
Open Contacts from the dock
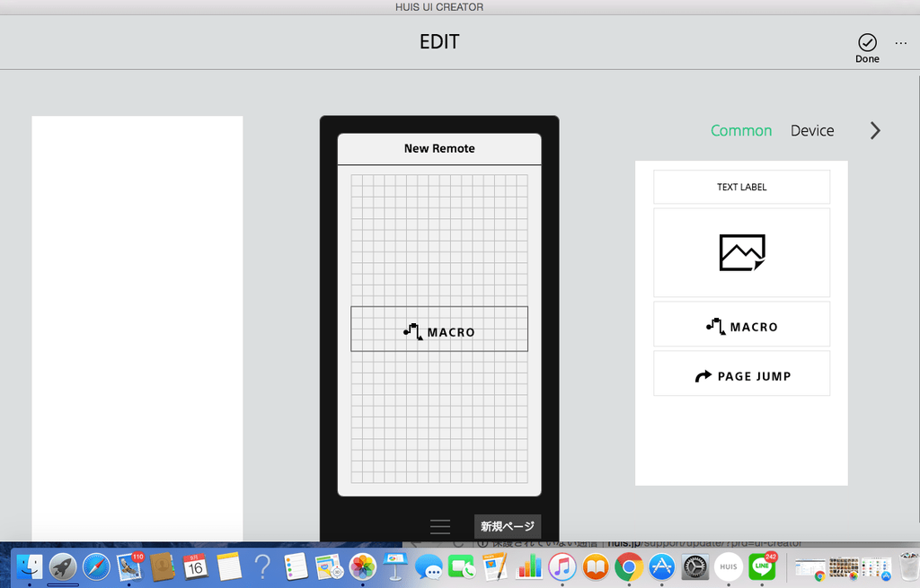coord(163,566)
